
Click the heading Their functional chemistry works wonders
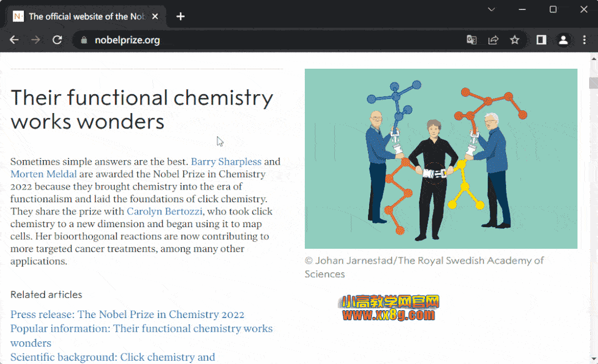click(142, 110)
